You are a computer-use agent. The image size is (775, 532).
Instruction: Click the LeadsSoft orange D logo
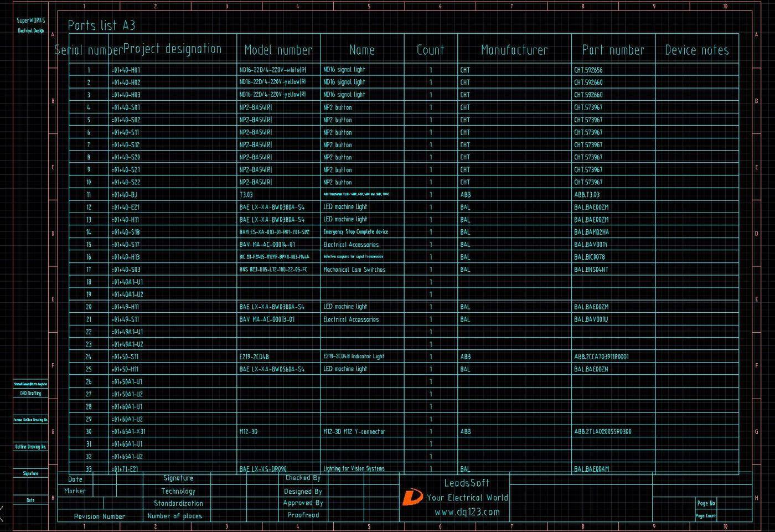click(x=412, y=497)
